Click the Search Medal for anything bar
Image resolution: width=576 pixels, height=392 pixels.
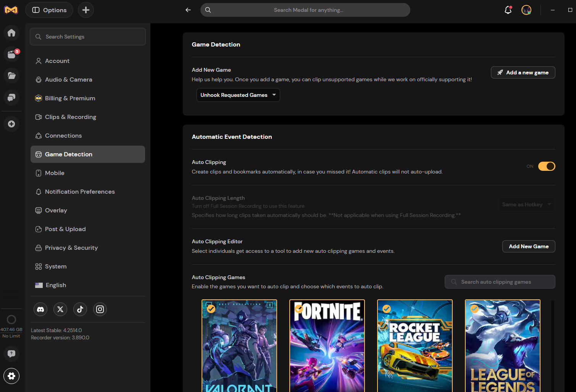pyautogui.click(x=305, y=10)
